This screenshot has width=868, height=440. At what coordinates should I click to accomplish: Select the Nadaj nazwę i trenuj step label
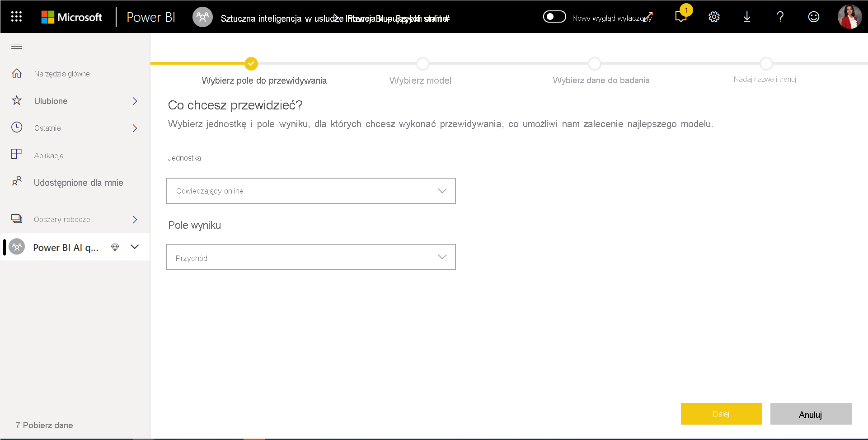[x=765, y=79]
